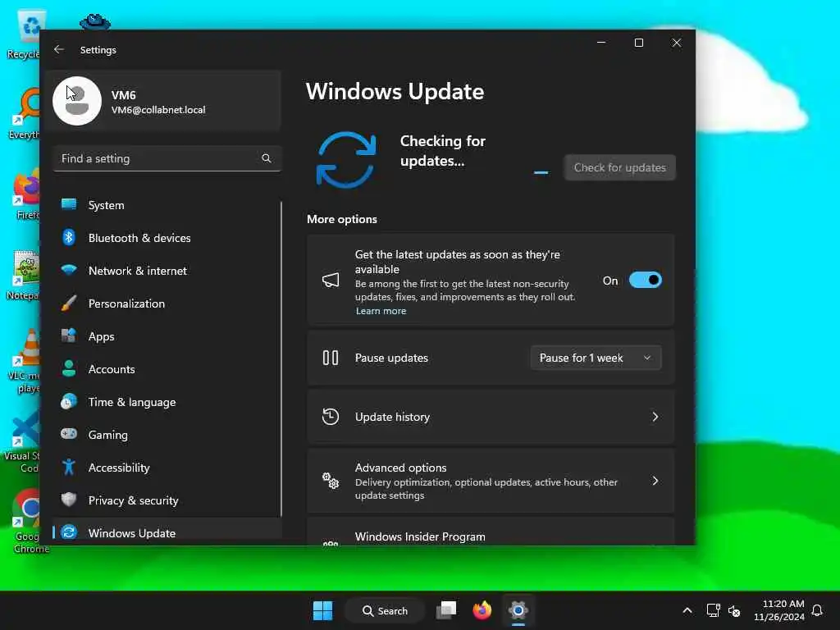The image size is (840, 630).
Task: Follow the Learn more link
Action: click(x=381, y=311)
